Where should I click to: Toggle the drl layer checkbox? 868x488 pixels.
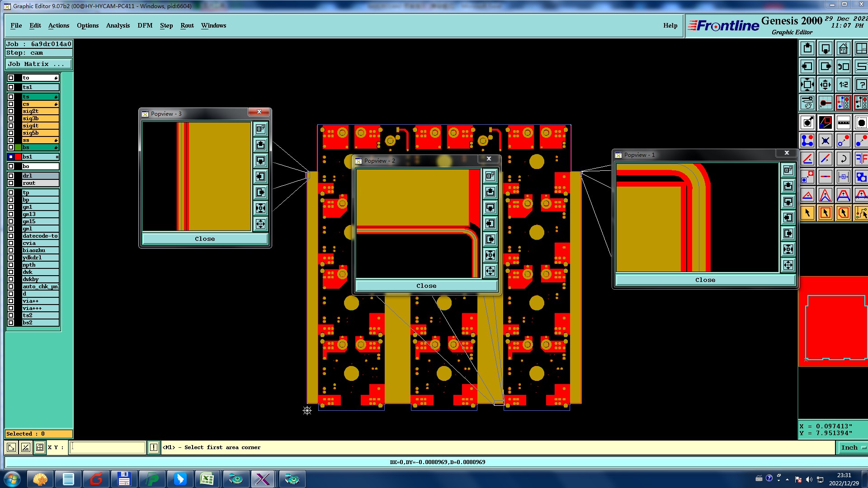tap(11, 176)
